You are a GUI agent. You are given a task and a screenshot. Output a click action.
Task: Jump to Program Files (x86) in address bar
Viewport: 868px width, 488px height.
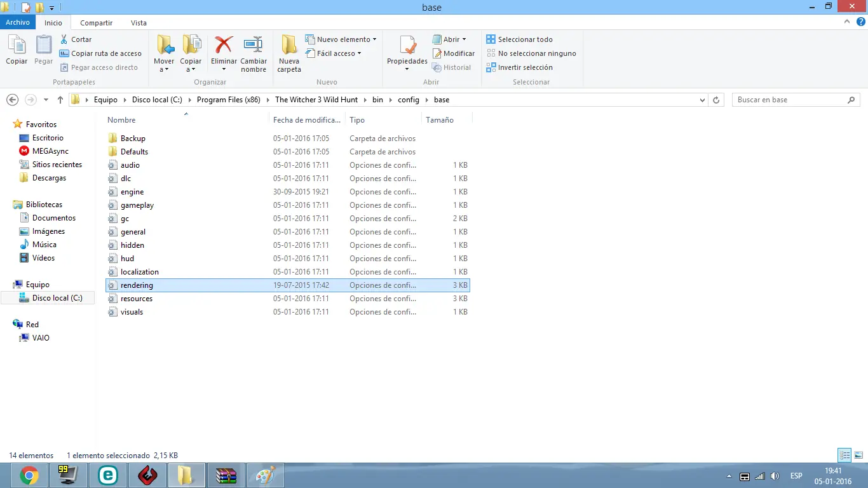pyautogui.click(x=229, y=100)
